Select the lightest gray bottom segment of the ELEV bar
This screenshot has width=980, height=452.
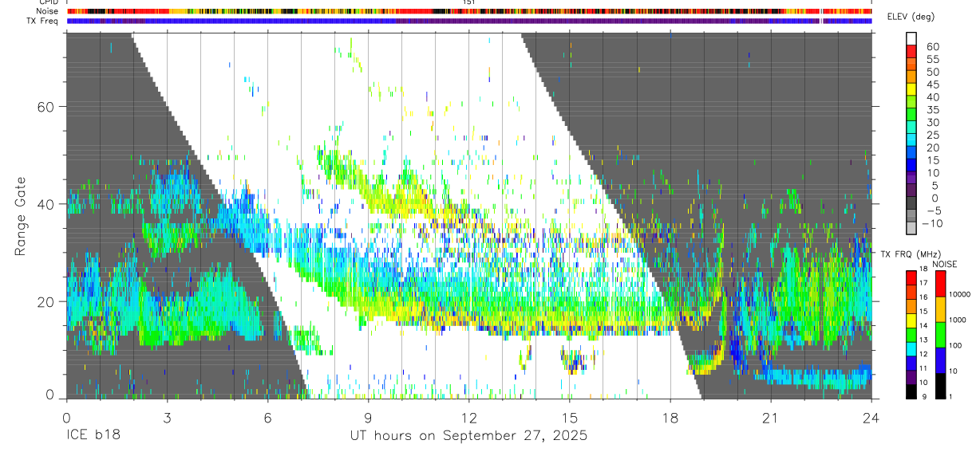(911, 228)
